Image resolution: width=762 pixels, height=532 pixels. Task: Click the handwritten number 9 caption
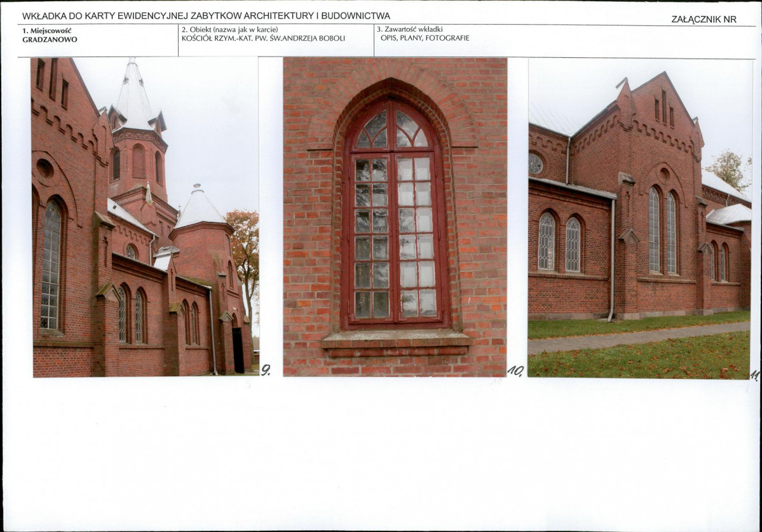tap(266, 369)
